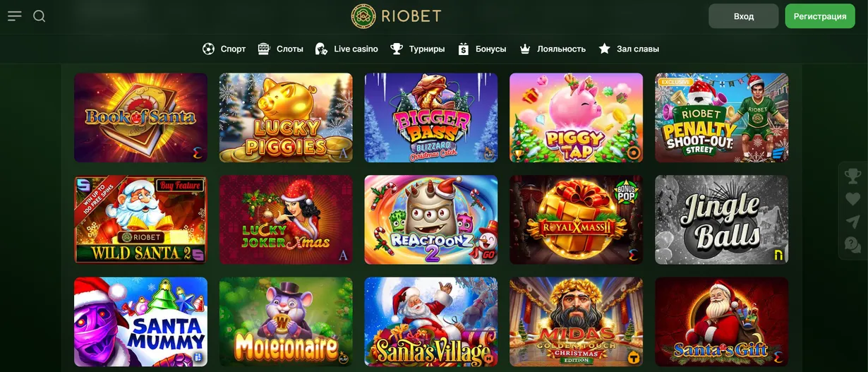868x372 pixels.
Task: Click the Вход login button
Action: coord(744,16)
